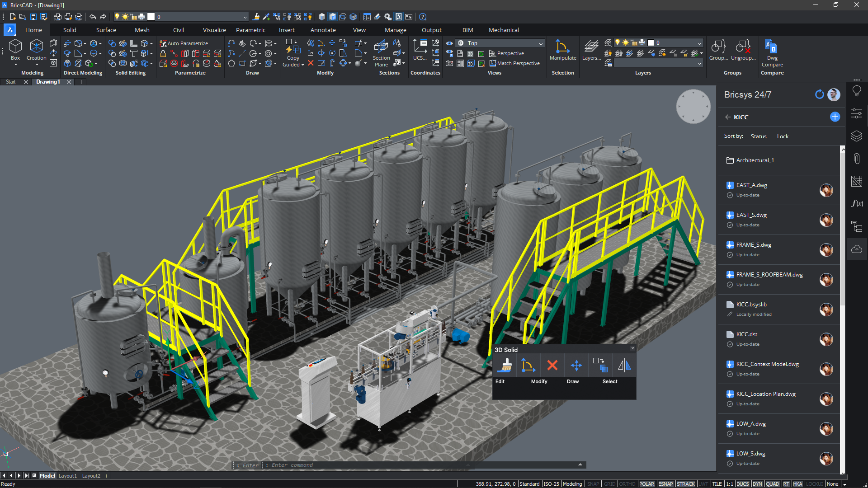868x488 pixels.
Task: Expand KICC_Context Model.dwg file entry
Action: tap(769, 364)
